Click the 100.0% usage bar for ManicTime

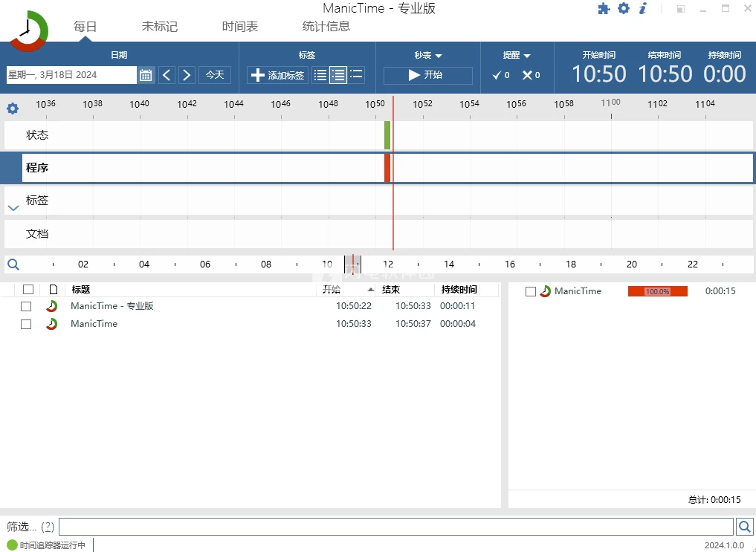(x=657, y=291)
